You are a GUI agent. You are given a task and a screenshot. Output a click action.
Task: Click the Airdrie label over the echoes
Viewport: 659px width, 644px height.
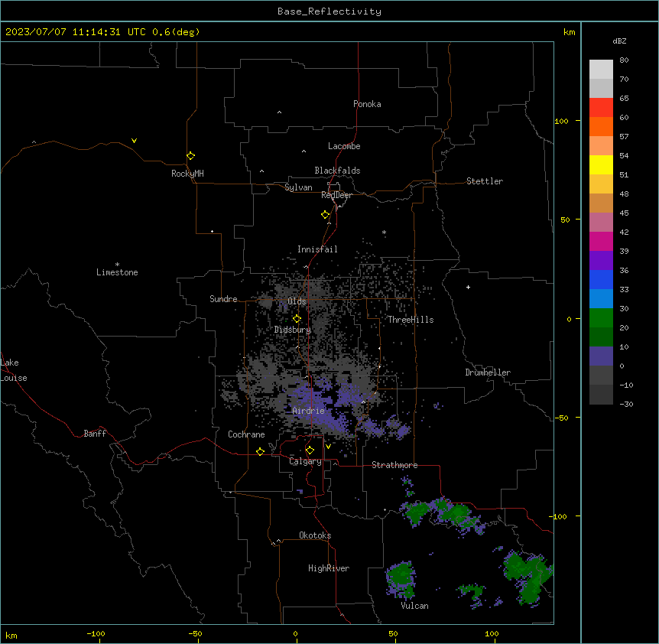point(309,411)
